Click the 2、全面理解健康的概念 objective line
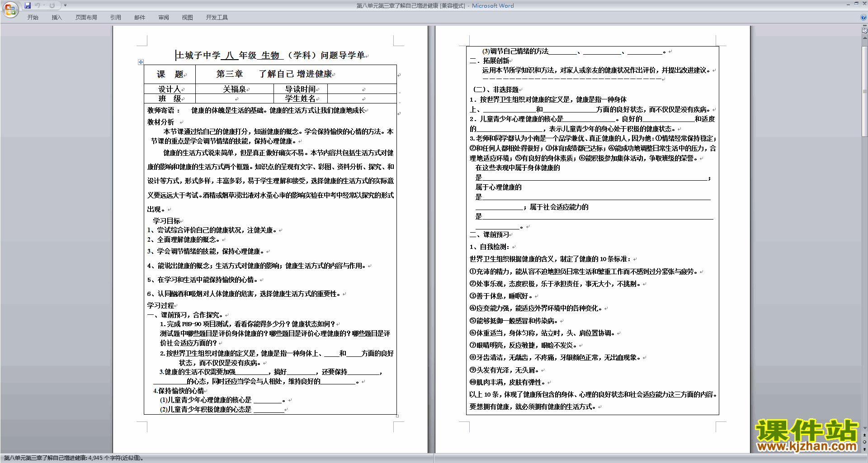The image size is (868, 463). (x=184, y=239)
